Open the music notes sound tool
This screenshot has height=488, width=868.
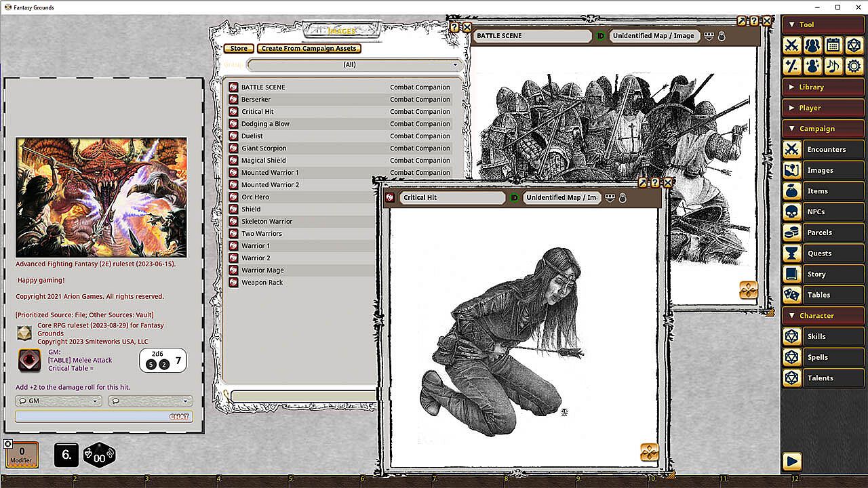point(833,66)
